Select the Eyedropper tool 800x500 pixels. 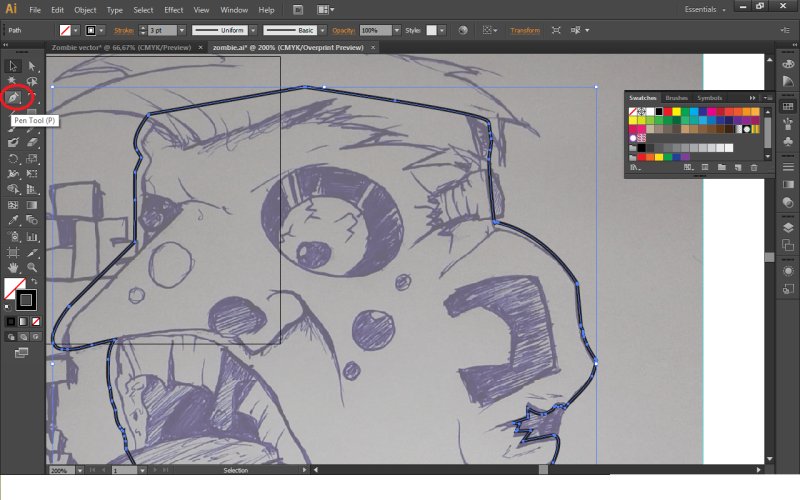point(13,220)
